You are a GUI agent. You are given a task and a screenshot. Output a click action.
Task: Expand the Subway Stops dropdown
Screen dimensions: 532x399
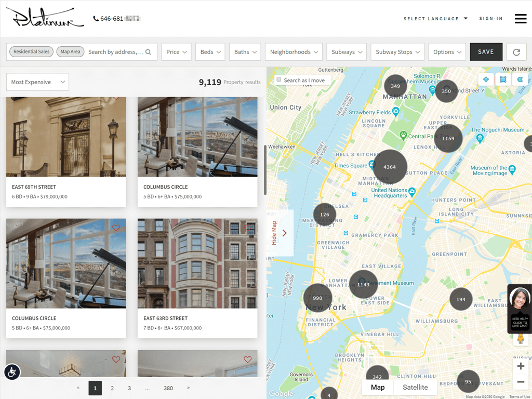[x=397, y=52]
